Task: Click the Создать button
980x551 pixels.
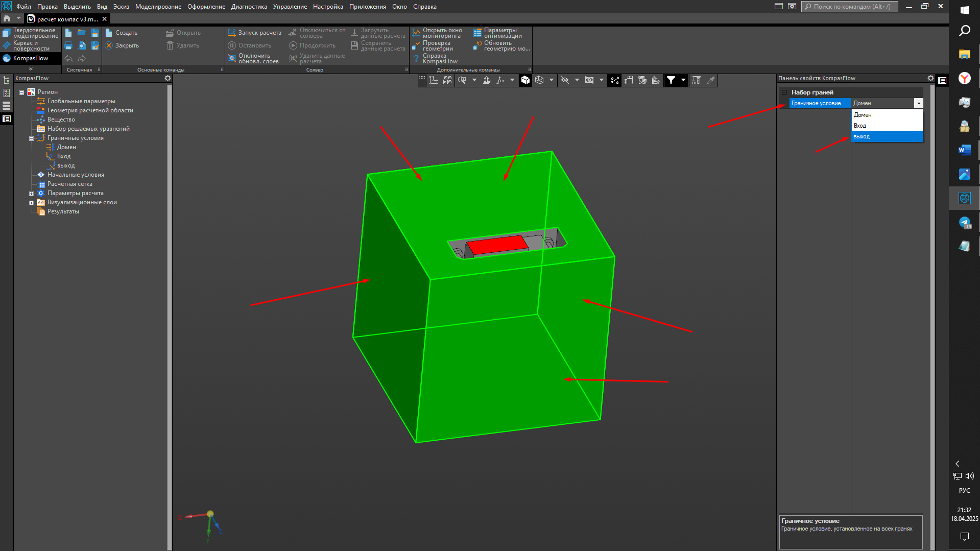Action: coord(122,33)
